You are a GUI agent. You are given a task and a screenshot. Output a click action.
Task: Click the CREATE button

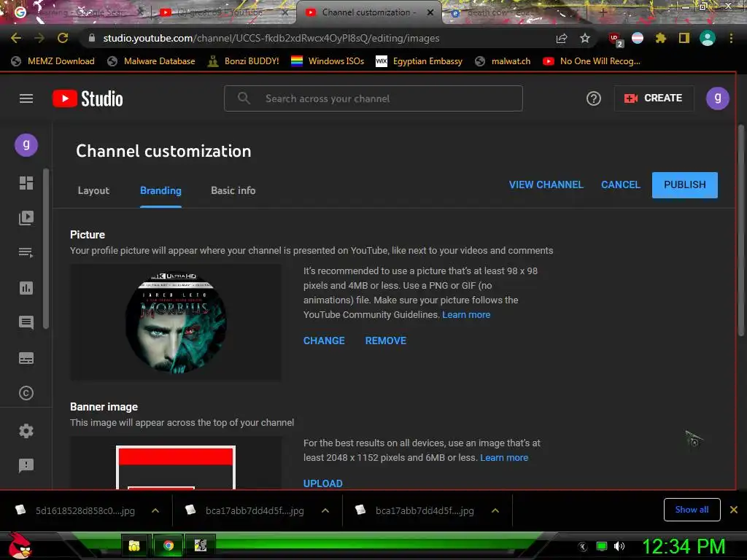653,98
